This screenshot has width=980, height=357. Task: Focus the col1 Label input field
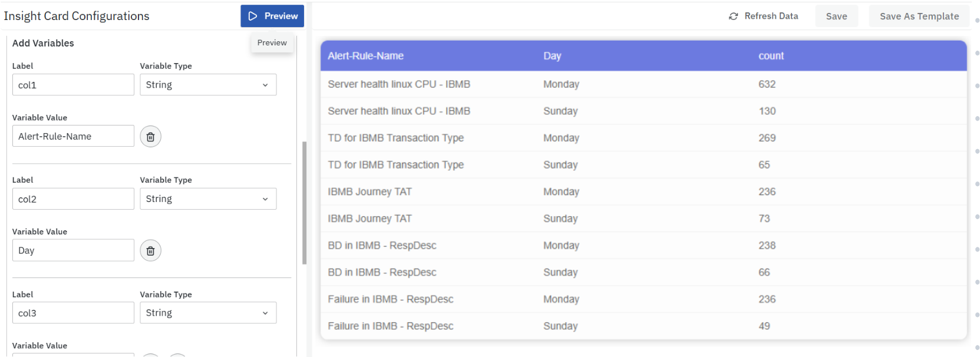(73, 85)
